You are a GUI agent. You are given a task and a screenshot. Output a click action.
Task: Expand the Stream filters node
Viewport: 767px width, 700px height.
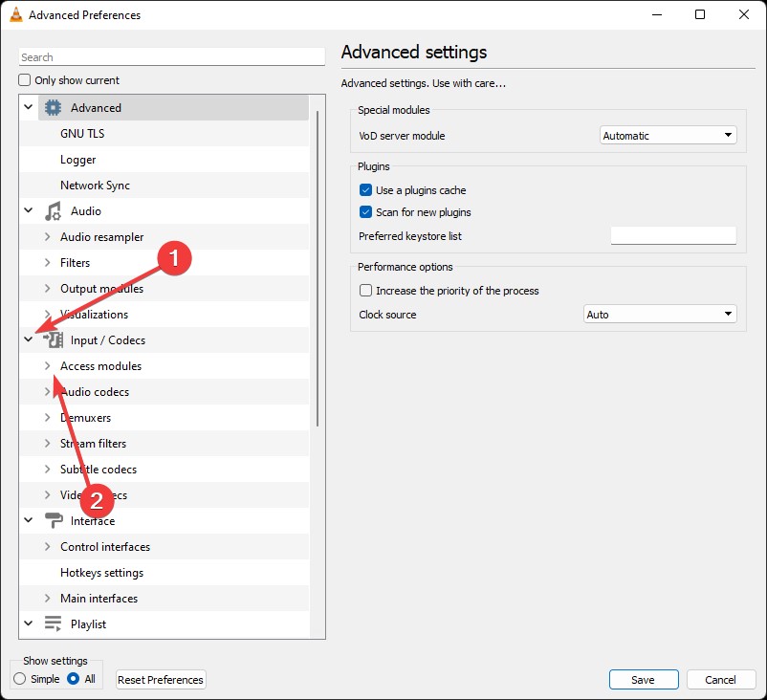coord(48,443)
